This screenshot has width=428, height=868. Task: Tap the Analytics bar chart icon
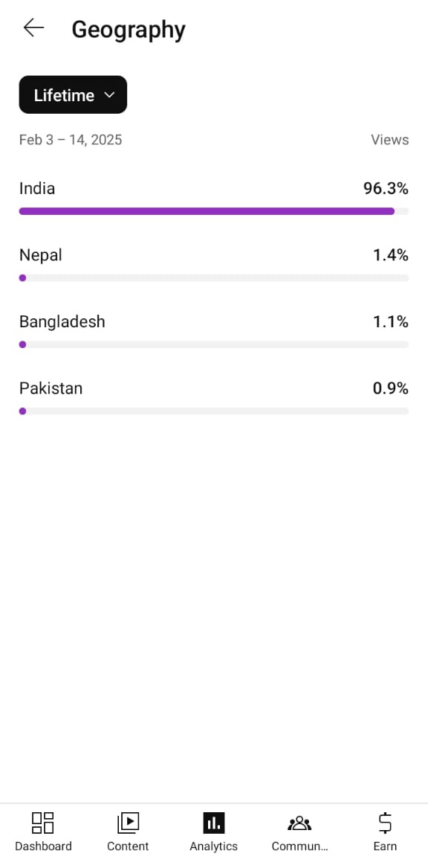point(213,823)
